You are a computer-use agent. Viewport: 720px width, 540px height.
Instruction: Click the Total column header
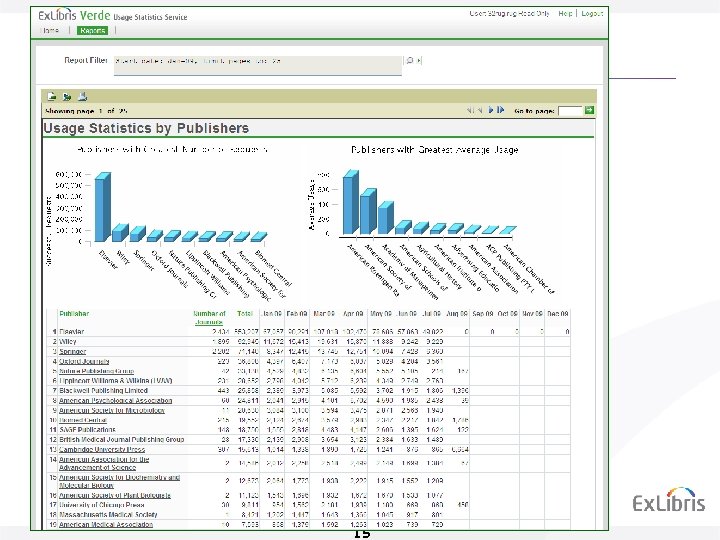[x=245, y=314]
